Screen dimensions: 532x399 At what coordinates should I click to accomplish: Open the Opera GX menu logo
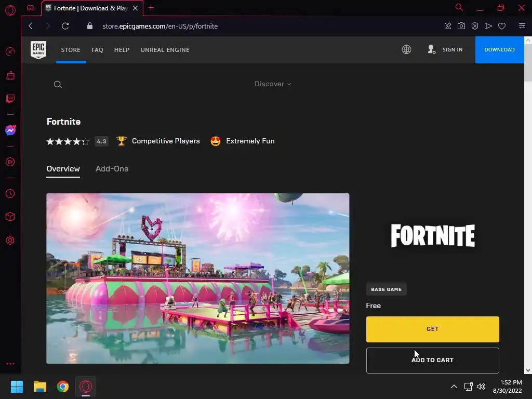[x=10, y=10]
